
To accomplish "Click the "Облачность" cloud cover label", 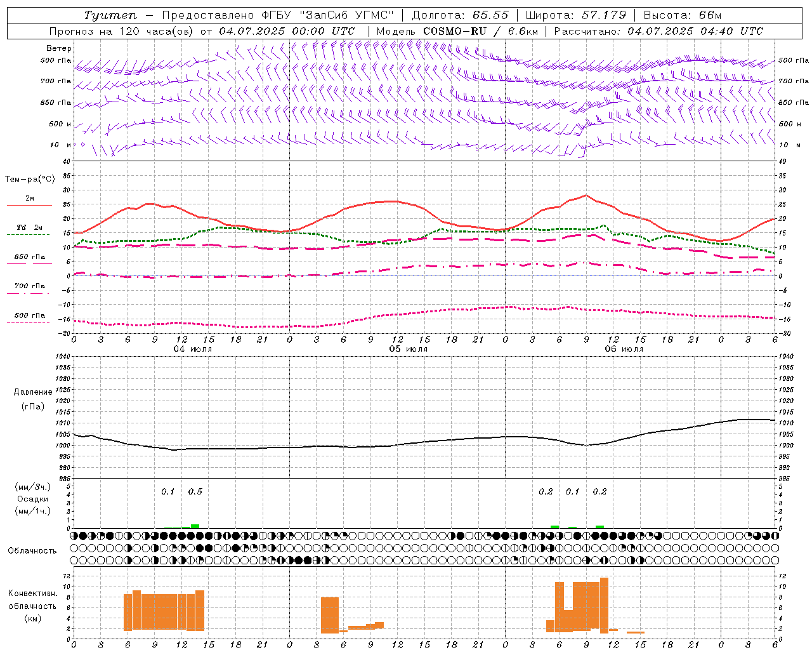I will pyautogui.click(x=32, y=551).
